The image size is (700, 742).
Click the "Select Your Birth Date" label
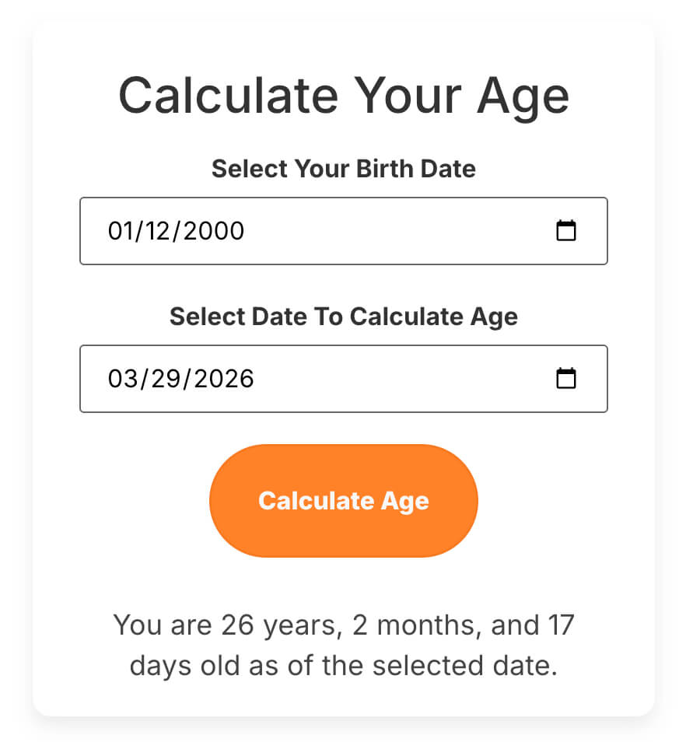tap(343, 169)
